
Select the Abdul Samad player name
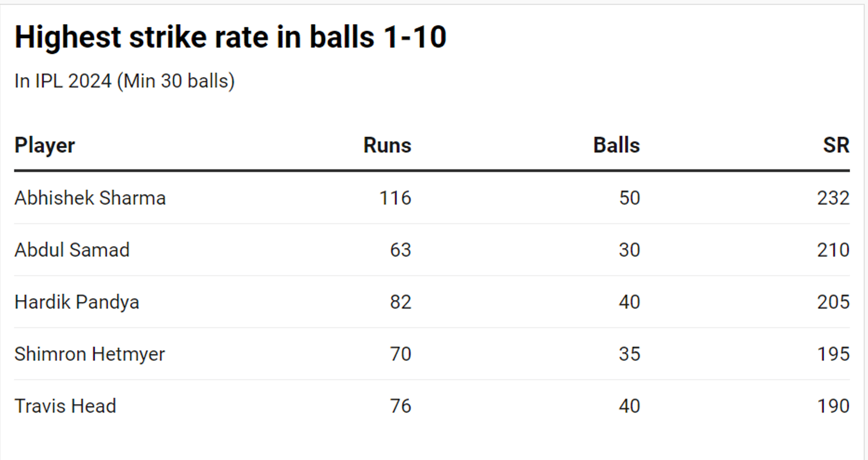click(72, 250)
